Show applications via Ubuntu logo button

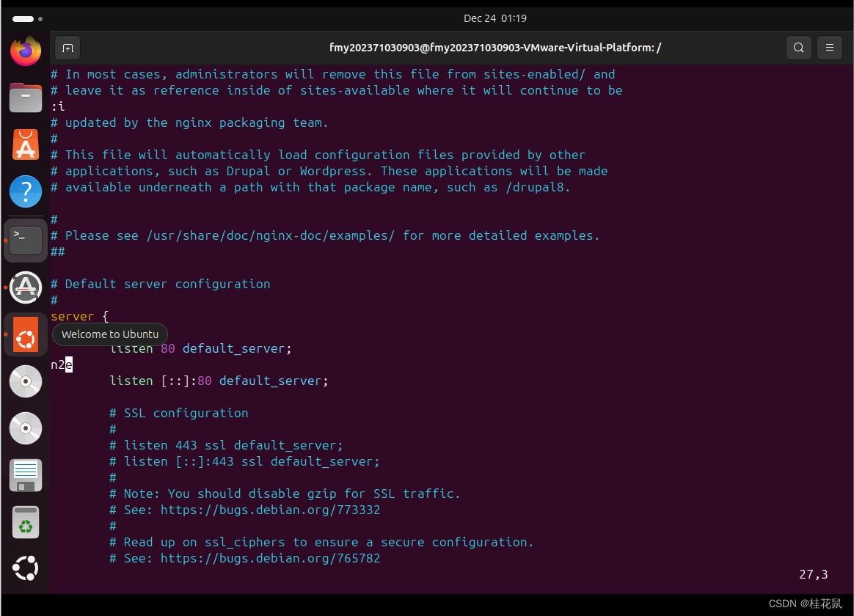click(26, 568)
